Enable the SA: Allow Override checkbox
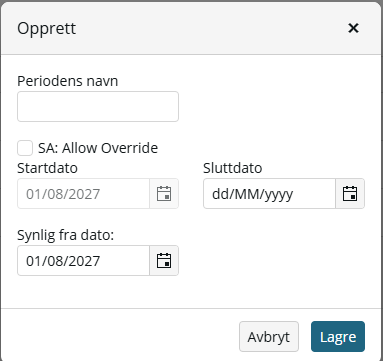This screenshot has width=383, height=361. pos(25,148)
